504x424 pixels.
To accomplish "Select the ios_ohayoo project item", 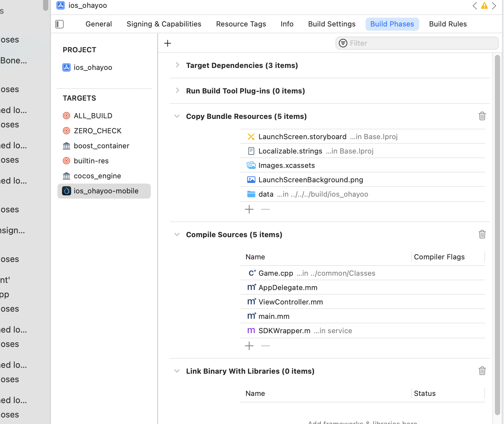I will [x=93, y=67].
